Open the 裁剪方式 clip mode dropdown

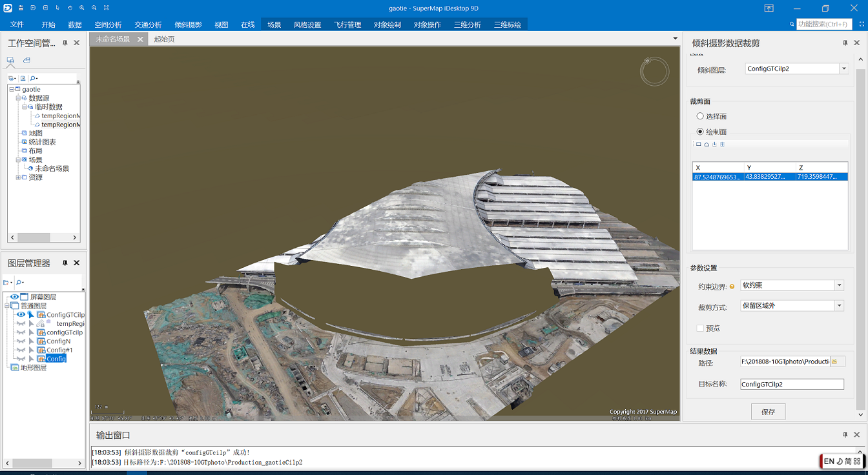point(839,306)
